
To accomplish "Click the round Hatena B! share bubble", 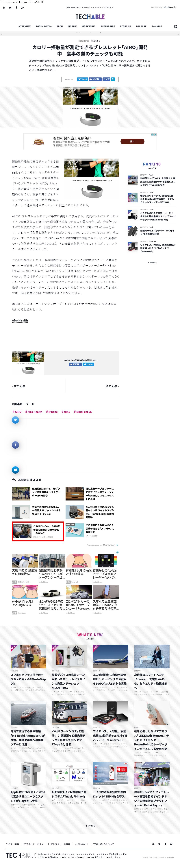I will tap(15, 470).
